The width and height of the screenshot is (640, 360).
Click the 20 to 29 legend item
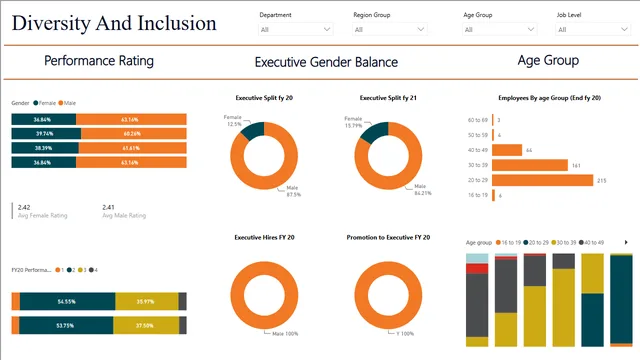click(x=536, y=242)
